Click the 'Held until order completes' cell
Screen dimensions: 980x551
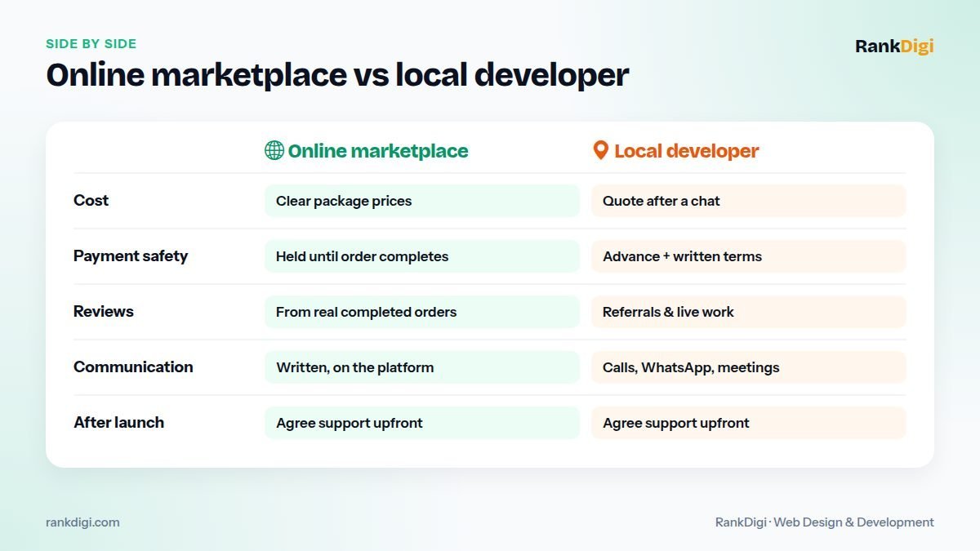click(x=422, y=256)
